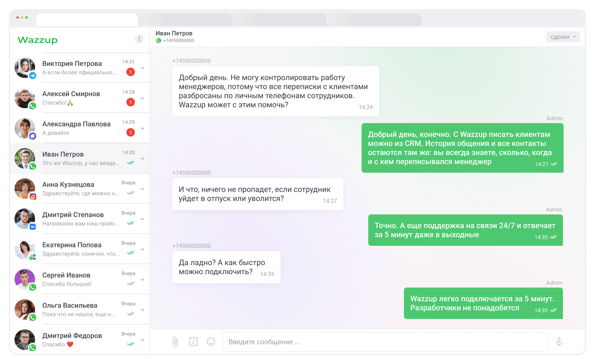
Task: Click unread badge in Александра Павлова chat
Action: [131, 132]
